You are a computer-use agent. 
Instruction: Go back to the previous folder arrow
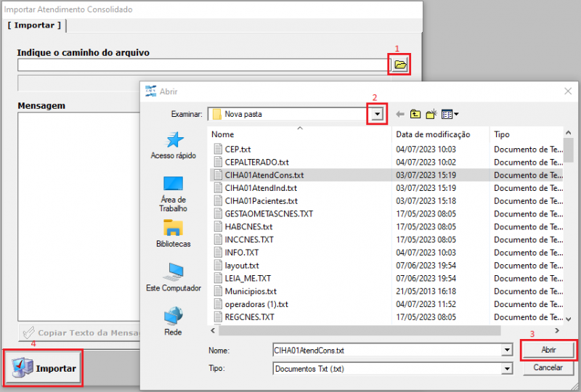pos(400,114)
